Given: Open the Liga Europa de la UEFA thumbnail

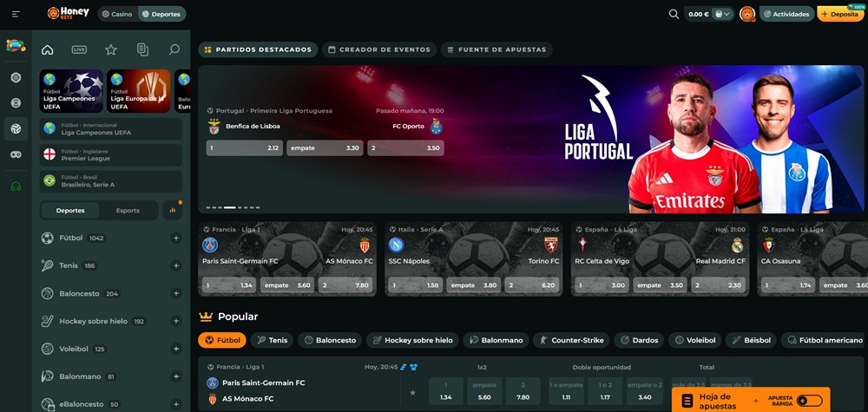Looking at the screenshot, I should pyautogui.click(x=138, y=91).
